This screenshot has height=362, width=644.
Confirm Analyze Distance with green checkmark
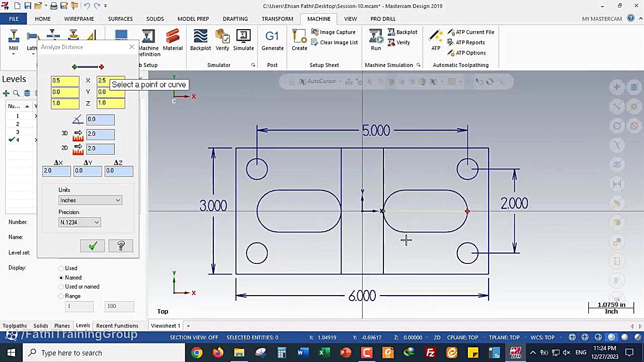[x=93, y=246]
